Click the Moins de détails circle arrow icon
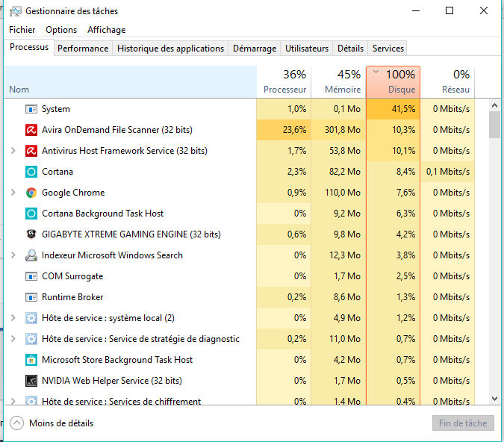The width and height of the screenshot is (504, 442). pos(16,423)
